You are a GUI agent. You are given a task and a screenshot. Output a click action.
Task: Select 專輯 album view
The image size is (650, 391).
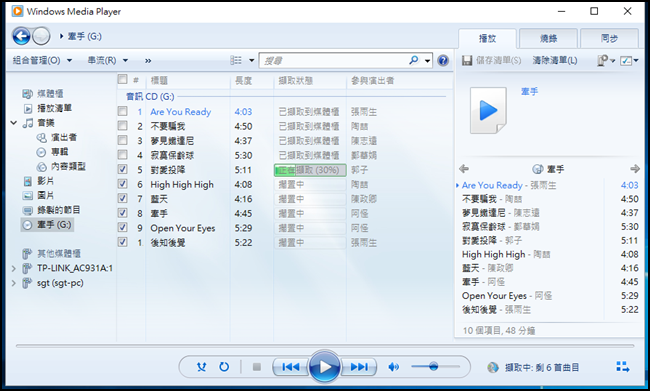tap(52, 152)
